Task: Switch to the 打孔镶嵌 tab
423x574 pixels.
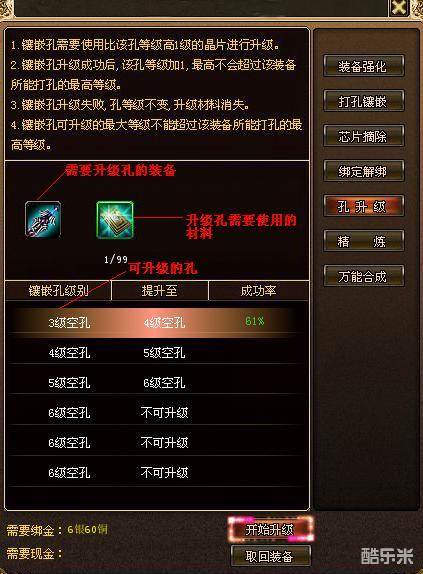Action: (364, 101)
